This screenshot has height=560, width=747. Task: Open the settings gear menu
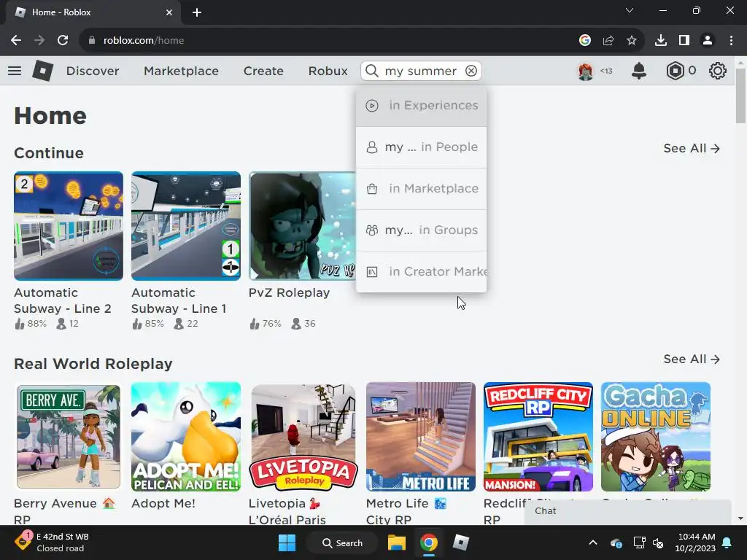point(718,71)
